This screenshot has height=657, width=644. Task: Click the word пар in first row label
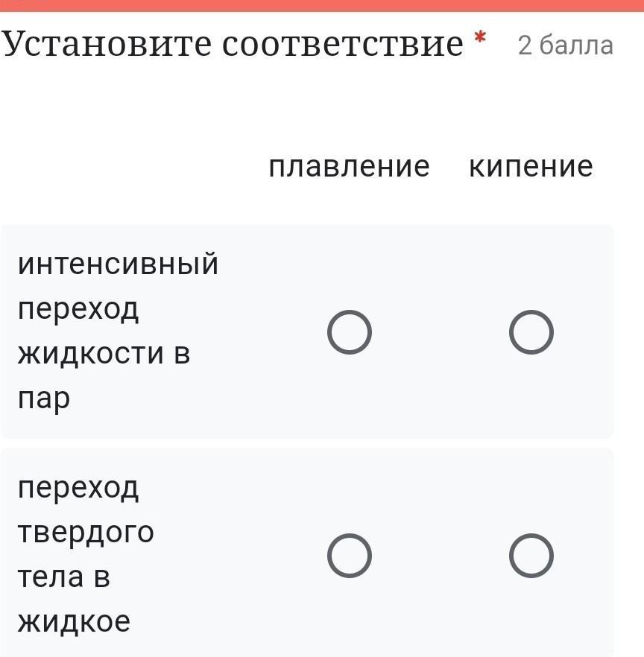click(x=44, y=399)
